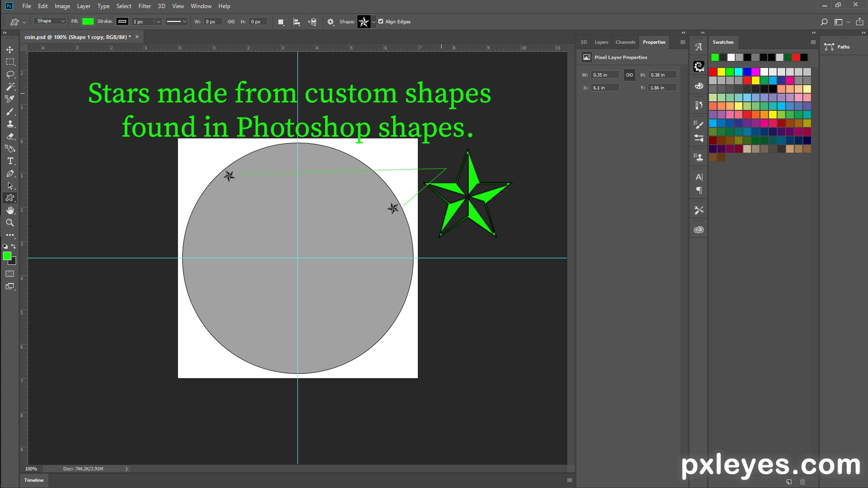The image size is (868, 488).
Task: Open the Timeline panel flyout menu
Action: point(570,480)
